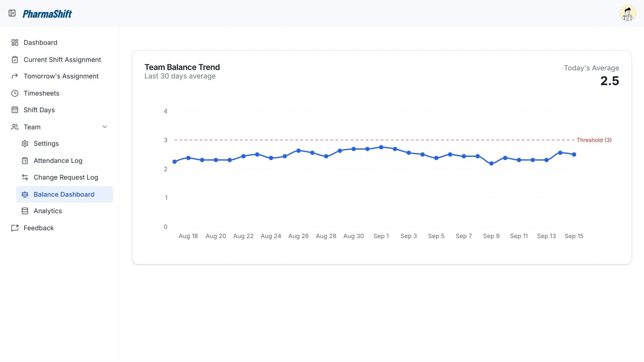Viewport: 644px width, 362px height.
Task: Click the Sep 13 axis label
Action: click(x=546, y=236)
